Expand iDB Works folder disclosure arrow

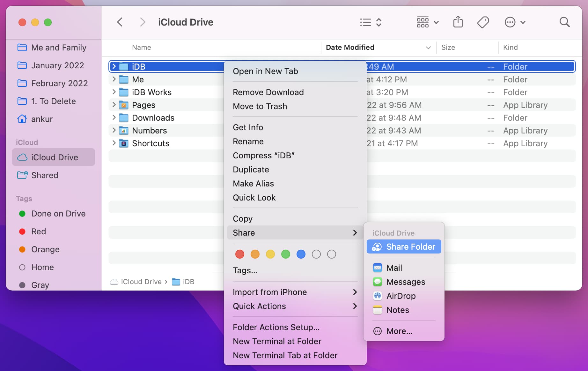coord(114,92)
